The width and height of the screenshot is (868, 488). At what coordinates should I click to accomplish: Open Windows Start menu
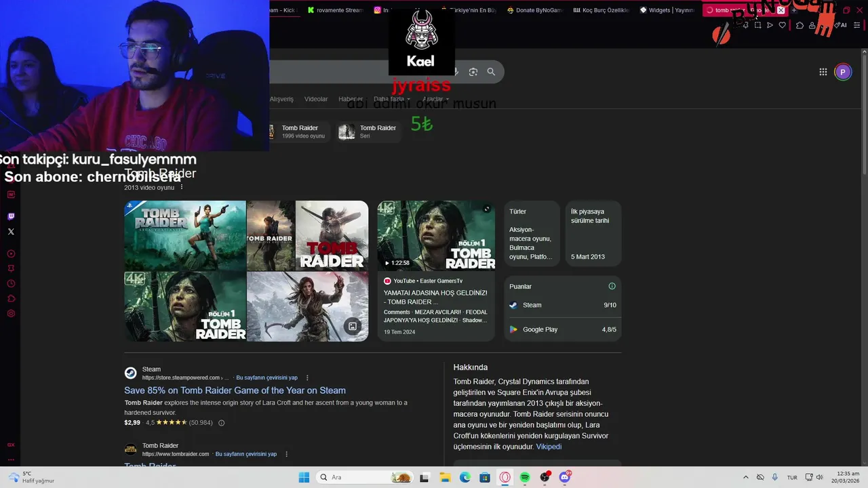304,477
